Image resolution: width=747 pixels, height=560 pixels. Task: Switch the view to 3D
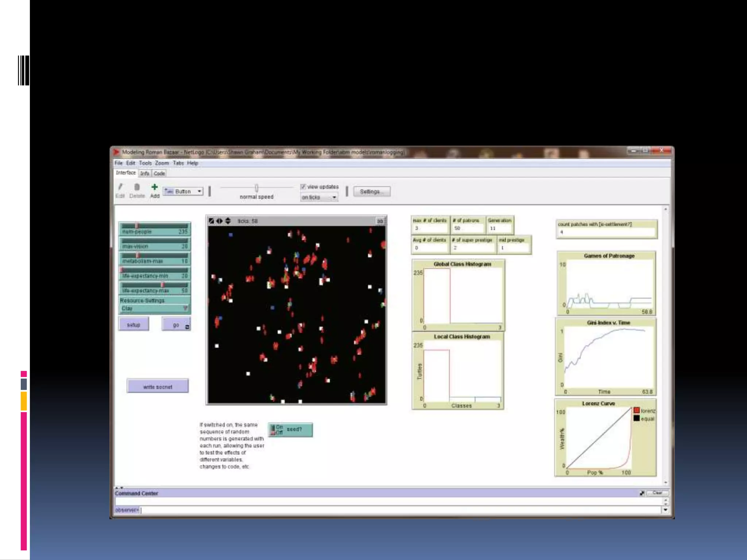click(x=380, y=221)
